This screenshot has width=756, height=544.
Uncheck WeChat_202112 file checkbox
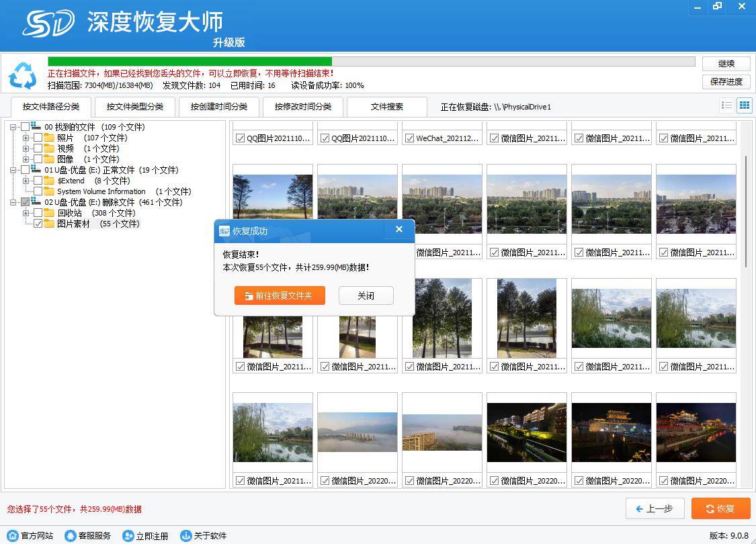(x=409, y=138)
